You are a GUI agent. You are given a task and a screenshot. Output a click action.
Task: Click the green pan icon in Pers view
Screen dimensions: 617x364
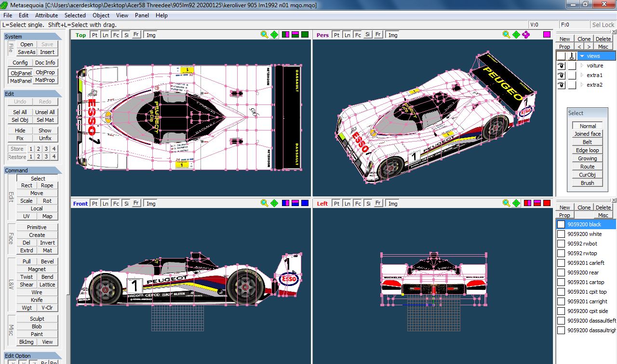click(x=516, y=35)
